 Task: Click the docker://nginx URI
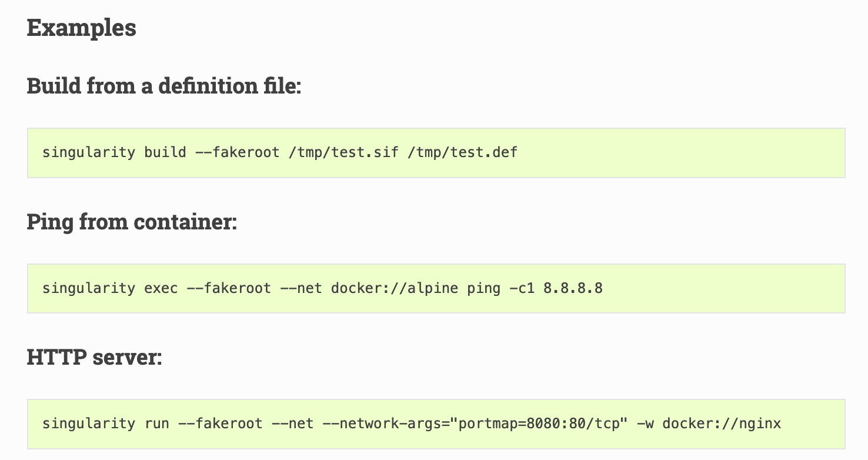click(x=722, y=424)
